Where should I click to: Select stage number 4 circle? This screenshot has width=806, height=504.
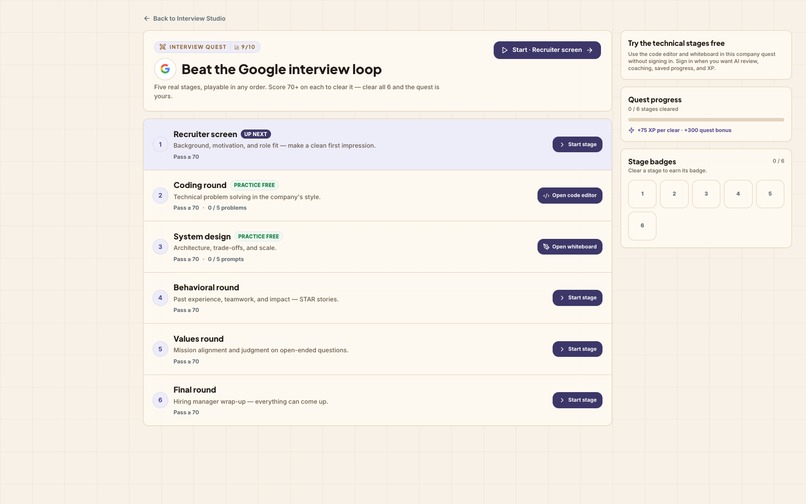(x=160, y=298)
